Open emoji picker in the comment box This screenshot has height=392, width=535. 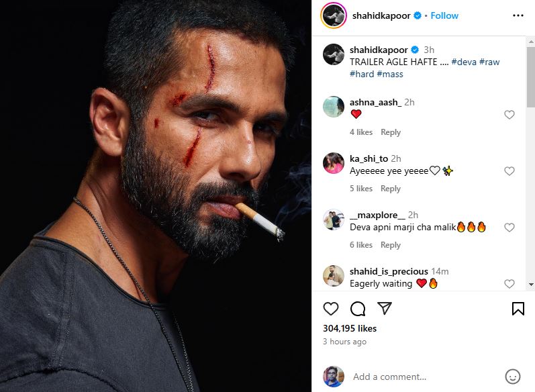tap(512, 377)
